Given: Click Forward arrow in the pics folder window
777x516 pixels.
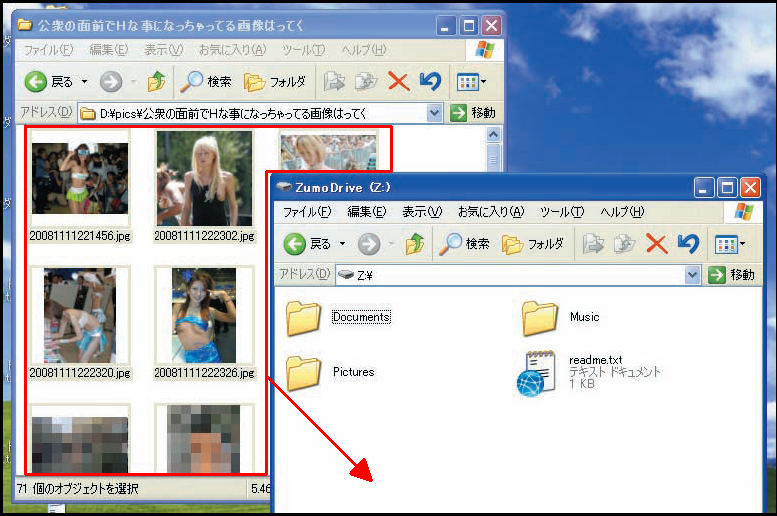Looking at the screenshot, I should (111, 82).
